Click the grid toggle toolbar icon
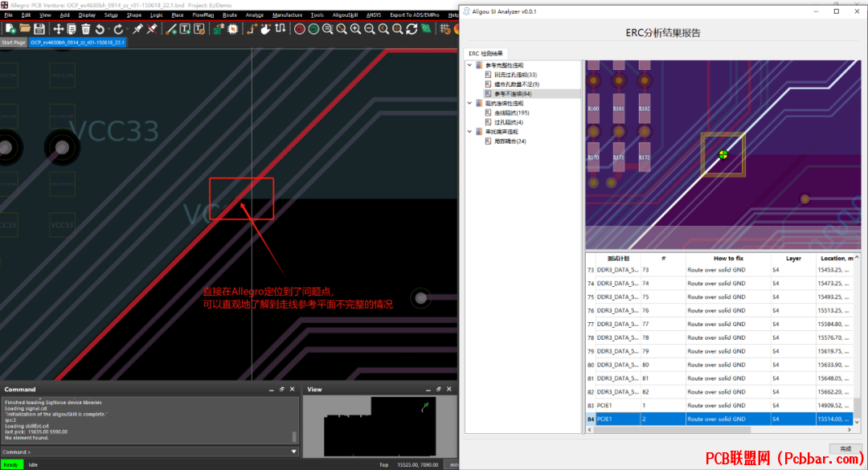The image size is (868, 470). coord(445,29)
